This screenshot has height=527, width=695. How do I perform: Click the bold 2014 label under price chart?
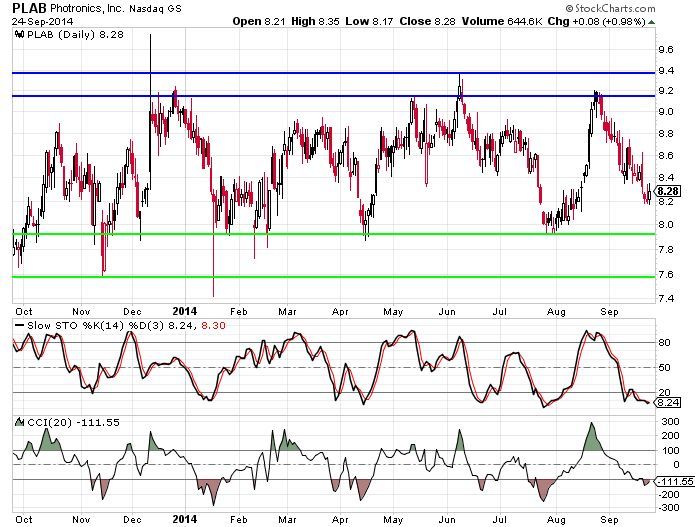coord(184,311)
